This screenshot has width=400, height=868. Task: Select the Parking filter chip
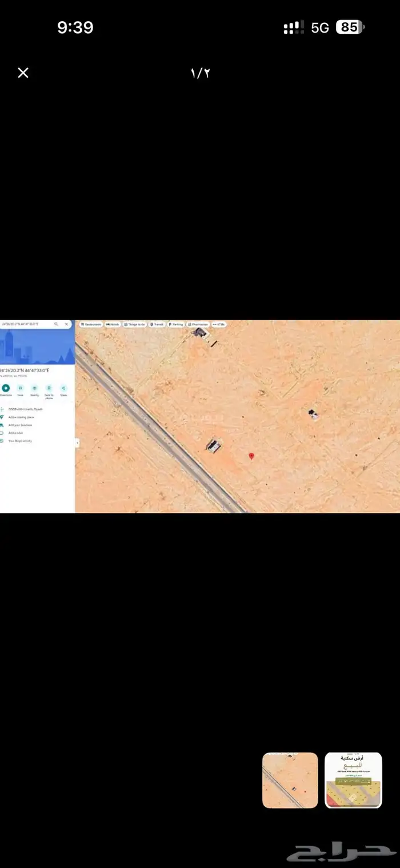click(x=176, y=324)
